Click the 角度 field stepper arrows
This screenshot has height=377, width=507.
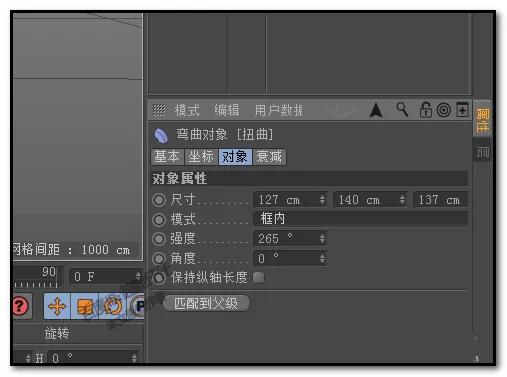[322, 258]
